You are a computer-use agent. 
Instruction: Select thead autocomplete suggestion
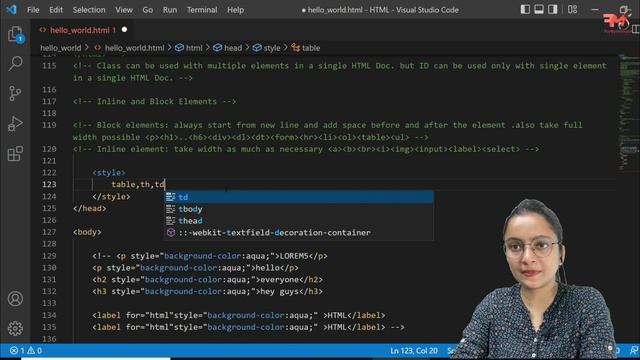[299, 221]
